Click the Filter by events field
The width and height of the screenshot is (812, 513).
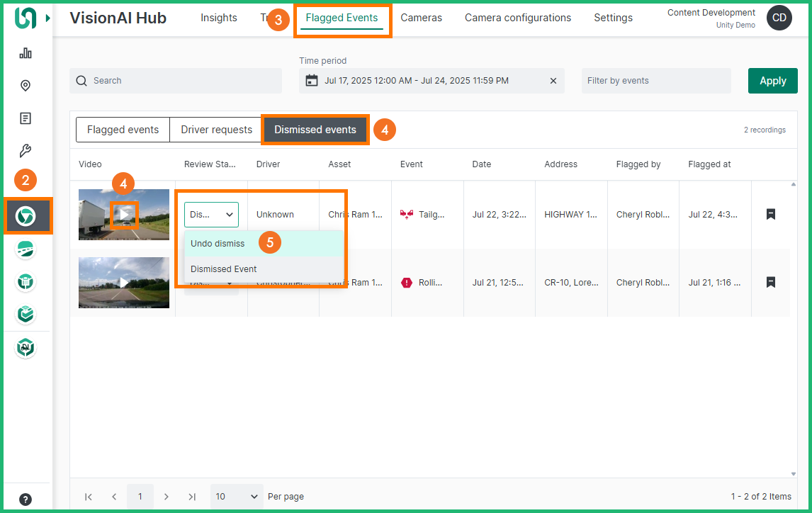point(655,81)
